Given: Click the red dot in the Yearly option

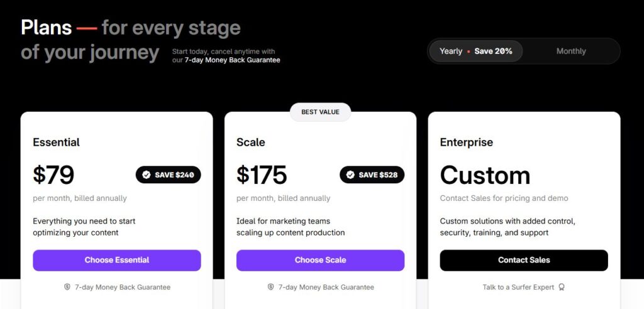Looking at the screenshot, I should click(469, 51).
